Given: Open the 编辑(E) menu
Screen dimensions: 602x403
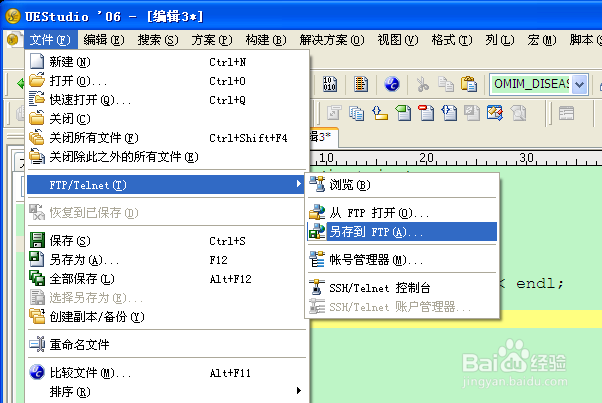Looking at the screenshot, I should tap(104, 40).
